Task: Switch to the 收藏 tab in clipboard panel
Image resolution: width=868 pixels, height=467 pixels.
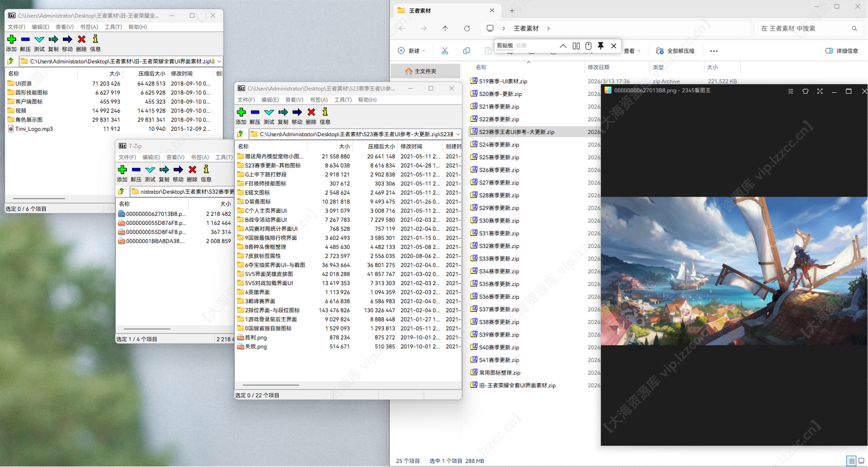Action: pyautogui.click(x=521, y=46)
